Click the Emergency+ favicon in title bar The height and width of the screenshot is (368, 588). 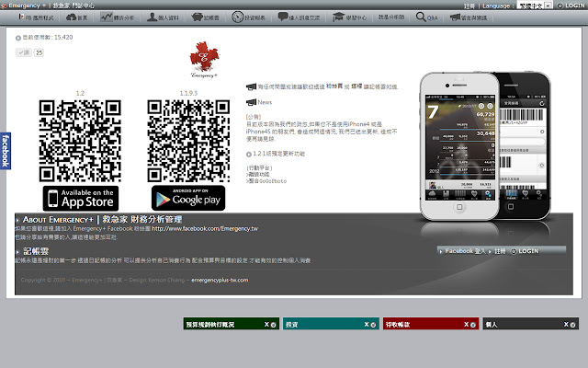pos(4,6)
